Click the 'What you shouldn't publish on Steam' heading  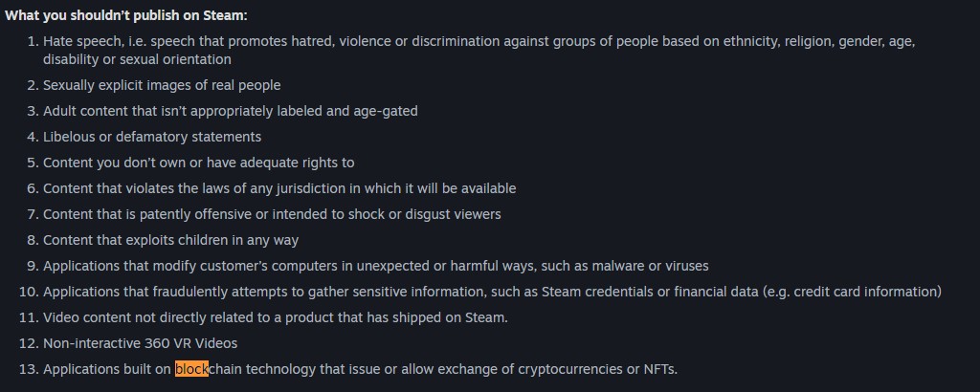click(125, 16)
